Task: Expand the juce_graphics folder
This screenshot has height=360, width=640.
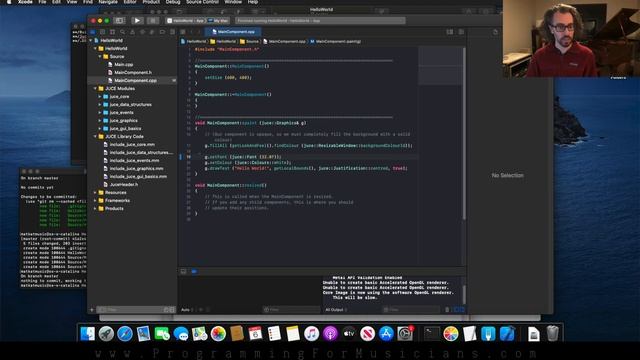Action: [x=100, y=120]
